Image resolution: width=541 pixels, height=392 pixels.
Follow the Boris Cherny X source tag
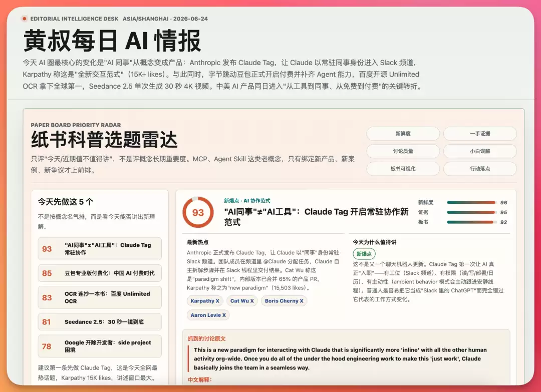coord(284,301)
